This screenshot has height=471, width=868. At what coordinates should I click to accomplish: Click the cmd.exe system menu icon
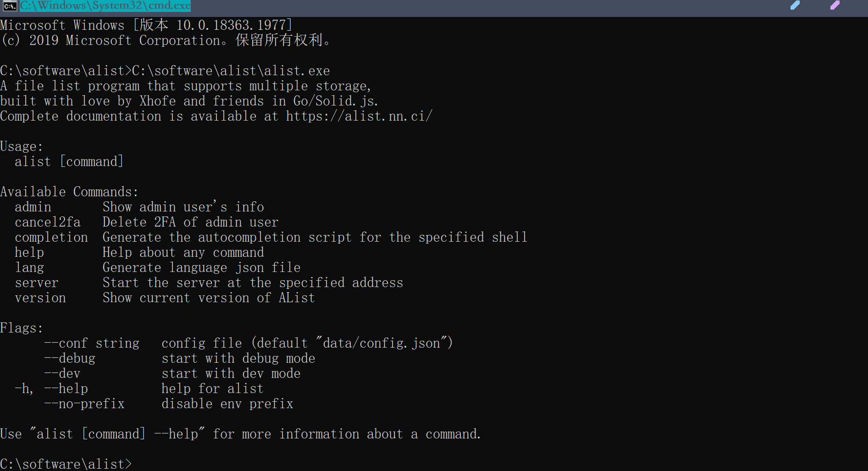[9, 6]
